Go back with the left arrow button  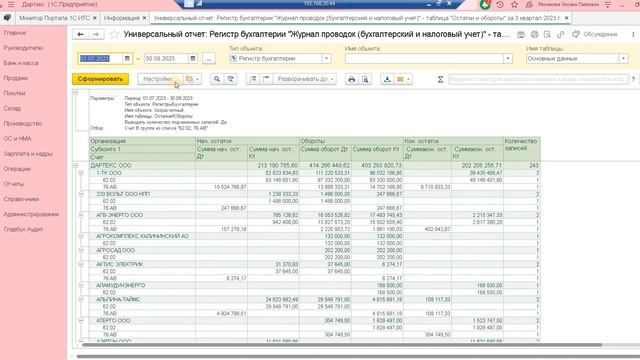(80, 34)
